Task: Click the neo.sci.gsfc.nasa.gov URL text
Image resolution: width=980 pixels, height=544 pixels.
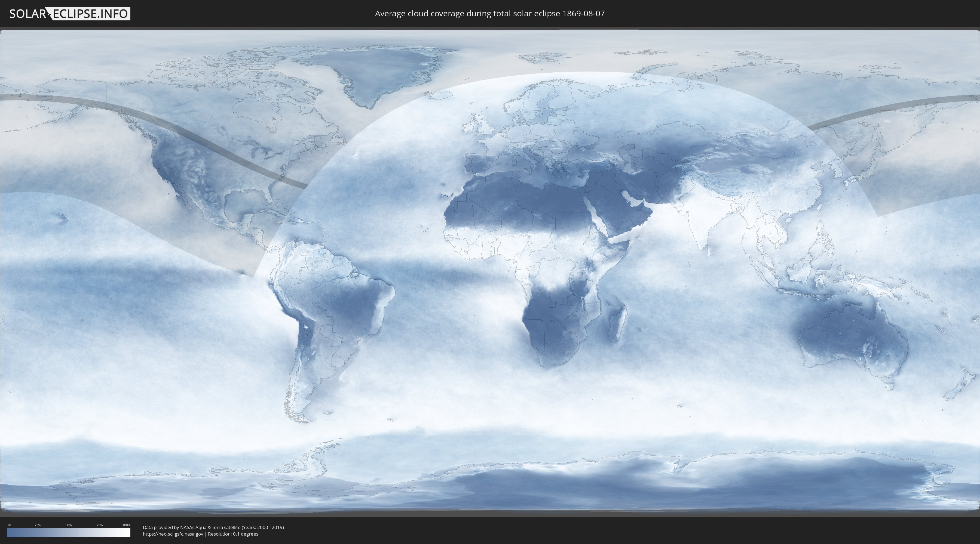Action: point(173,534)
